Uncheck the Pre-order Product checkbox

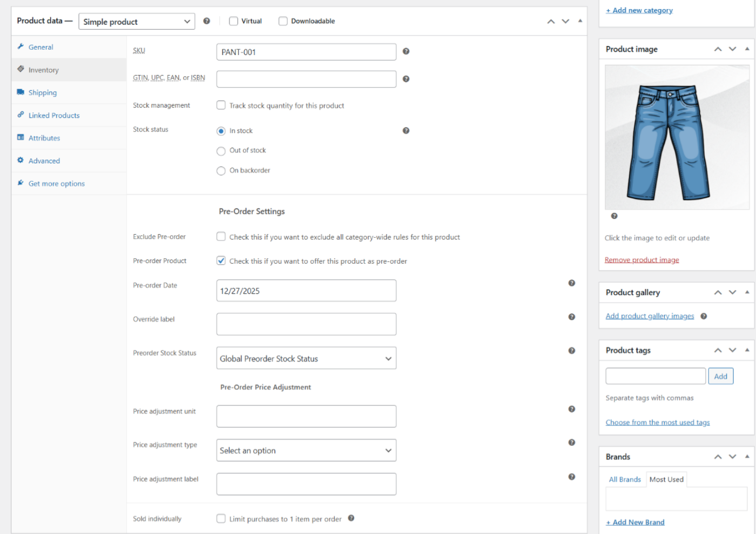(x=221, y=260)
